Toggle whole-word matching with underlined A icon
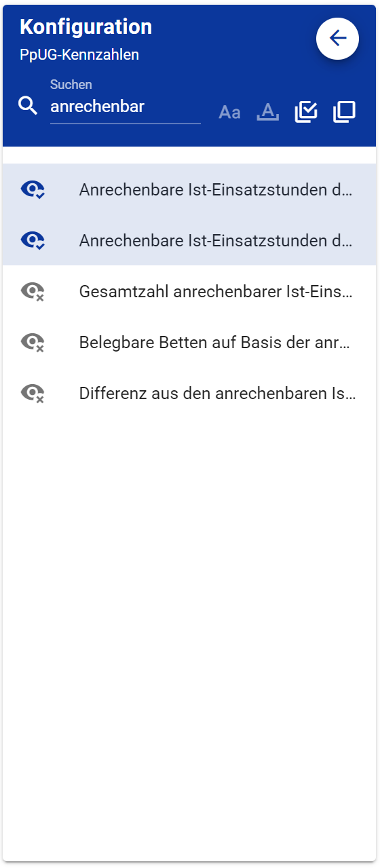The image size is (380, 868). [268, 112]
